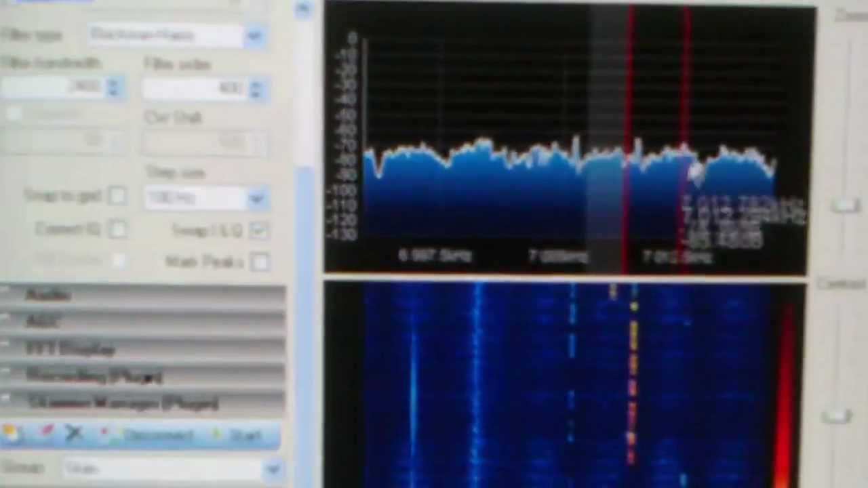
Task: Click the Filter order spinner arrows
Action: point(256,89)
